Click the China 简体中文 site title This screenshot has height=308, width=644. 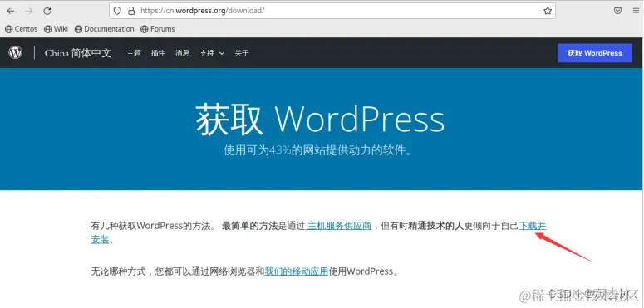tap(78, 53)
